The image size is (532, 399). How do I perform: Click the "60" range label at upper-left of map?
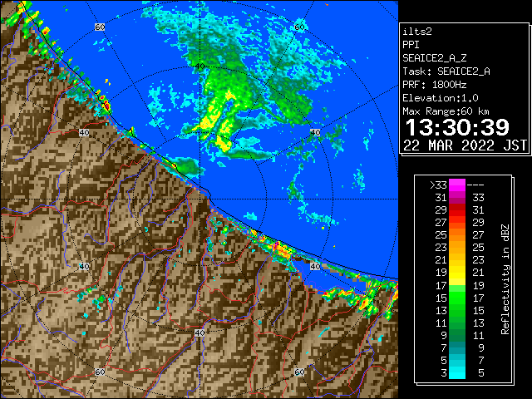tap(100, 27)
